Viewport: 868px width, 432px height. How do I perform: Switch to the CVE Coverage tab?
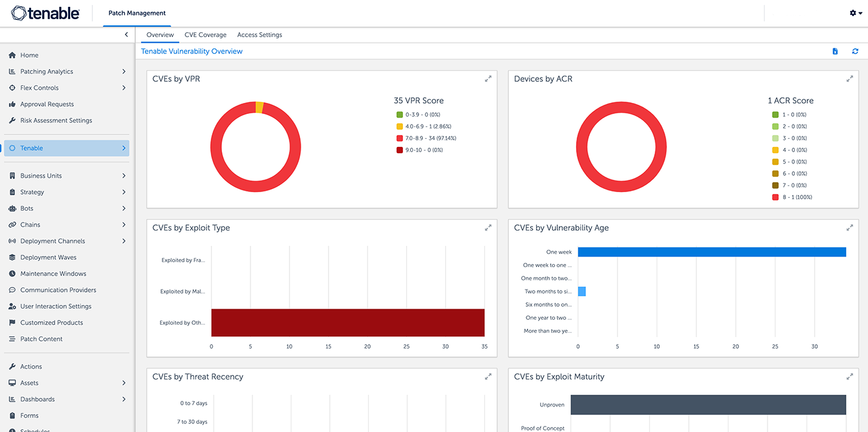(205, 35)
